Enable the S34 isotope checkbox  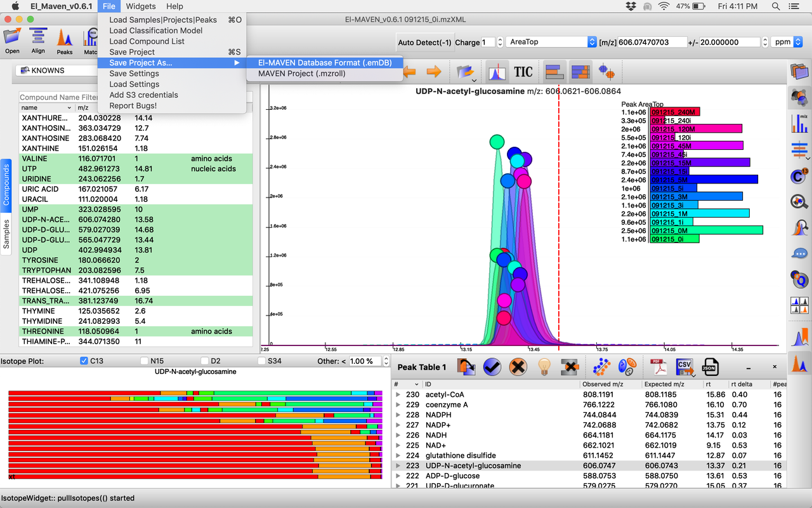[262, 361]
